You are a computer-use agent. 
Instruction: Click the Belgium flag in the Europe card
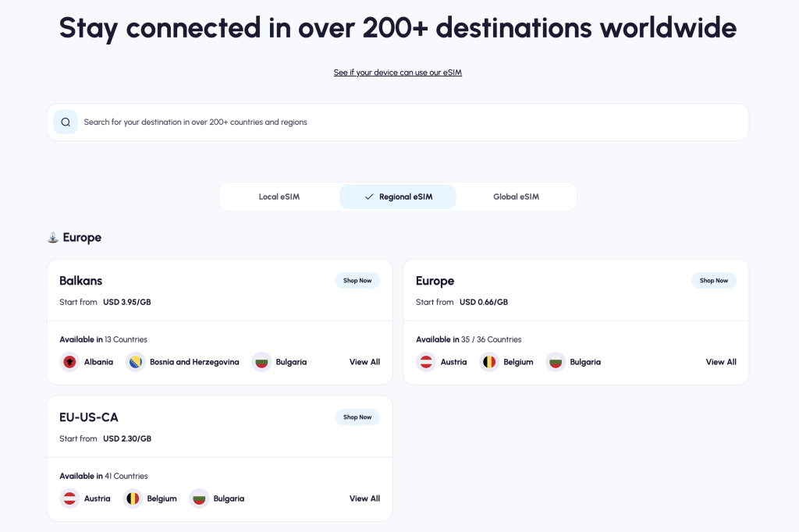(489, 362)
